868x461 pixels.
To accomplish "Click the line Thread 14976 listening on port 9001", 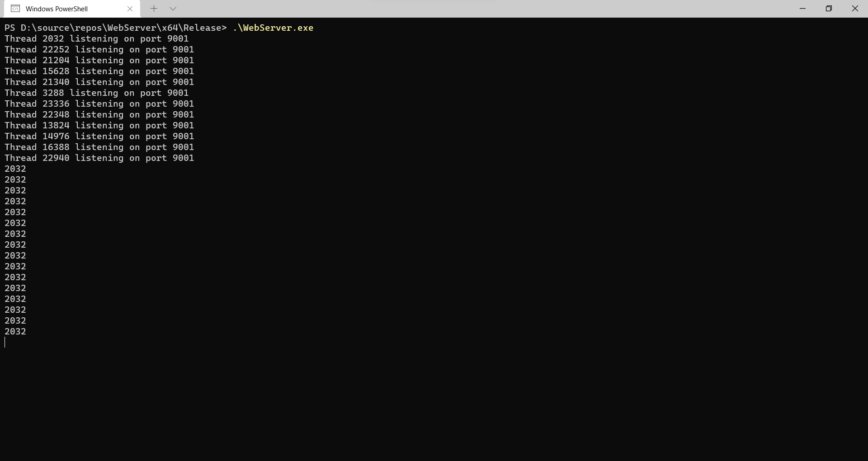I will pos(99,136).
